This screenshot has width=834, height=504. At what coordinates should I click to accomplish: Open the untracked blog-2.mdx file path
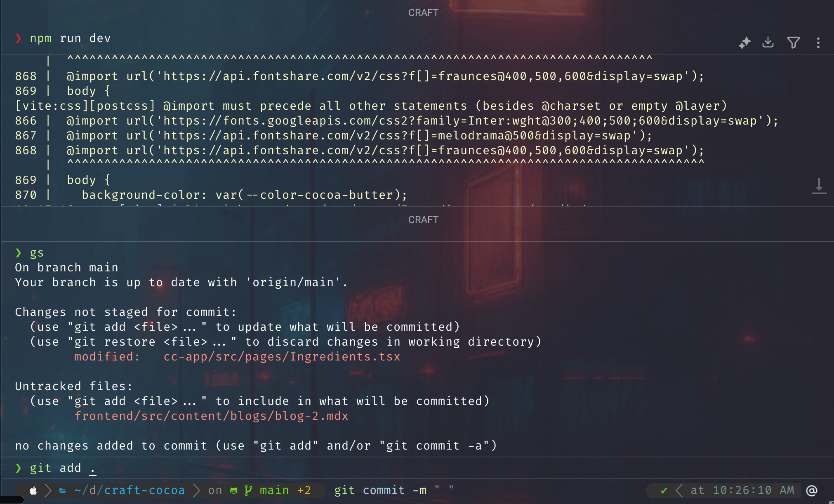[x=211, y=416]
